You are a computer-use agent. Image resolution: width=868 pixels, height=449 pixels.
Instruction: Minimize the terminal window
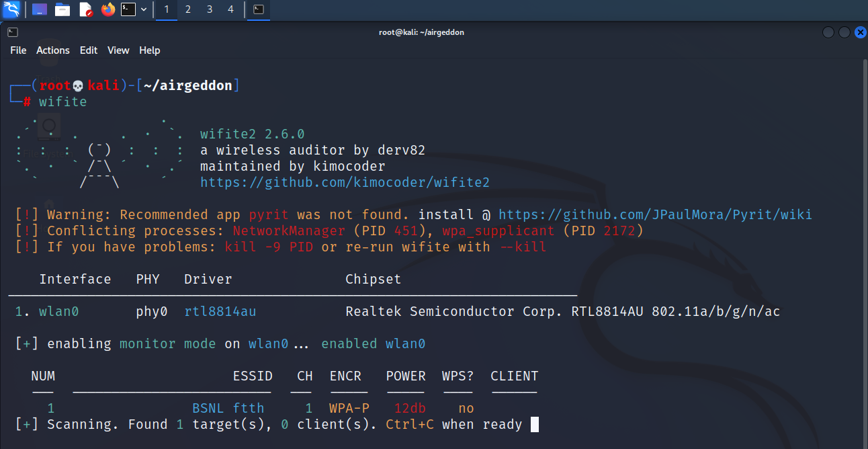pyautogui.click(x=828, y=32)
